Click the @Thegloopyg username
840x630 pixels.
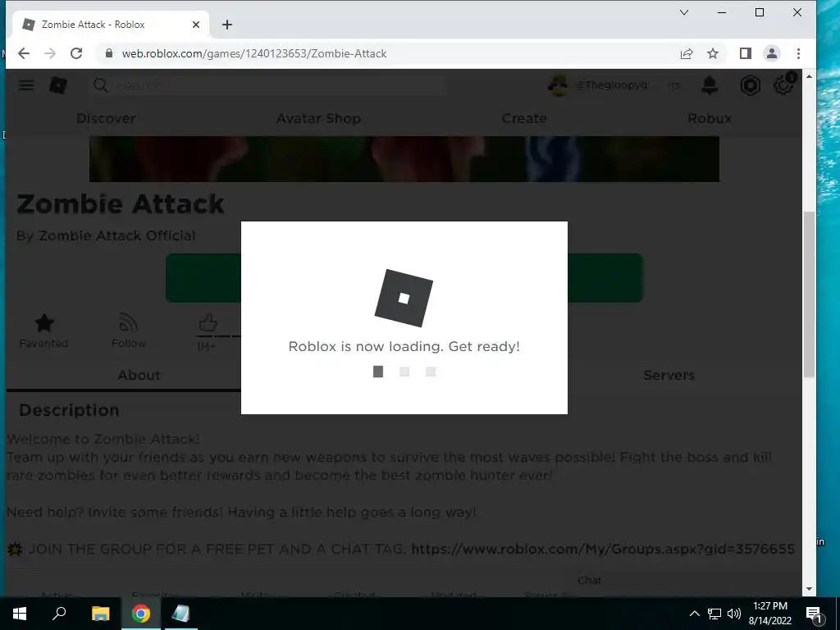tap(610, 85)
